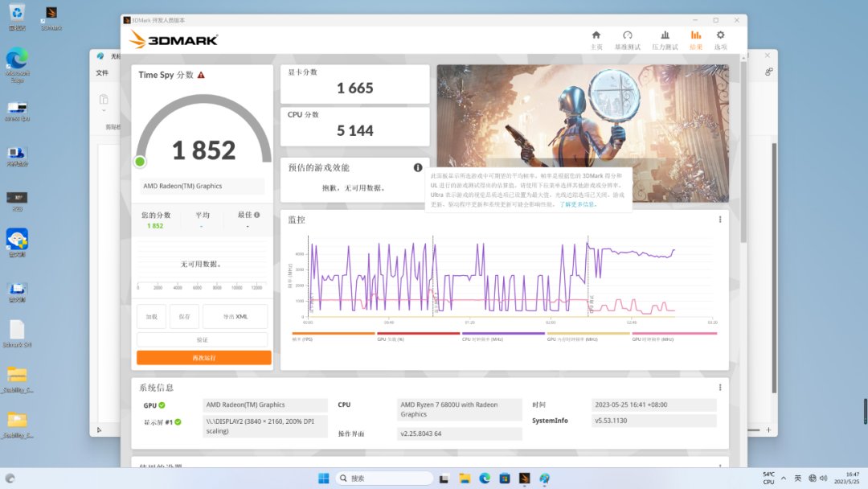
Task: Toggle the red GPU load legend series
Action: 419,337
